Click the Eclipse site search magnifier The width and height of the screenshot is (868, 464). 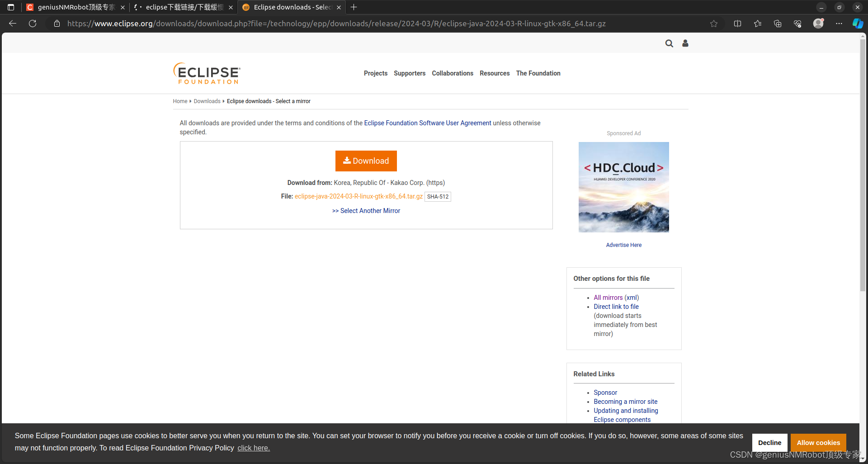click(669, 43)
